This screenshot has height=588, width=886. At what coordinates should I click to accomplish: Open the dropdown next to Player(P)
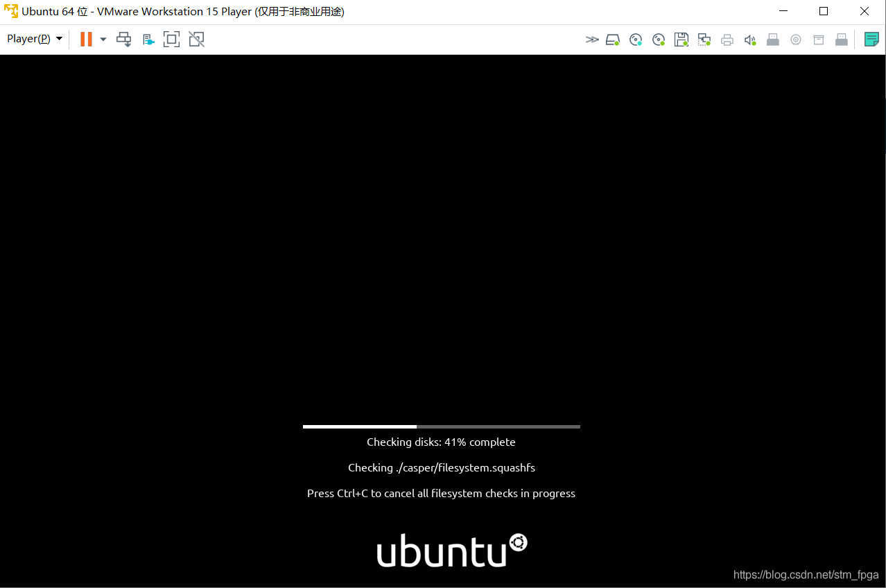click(60, 39)
